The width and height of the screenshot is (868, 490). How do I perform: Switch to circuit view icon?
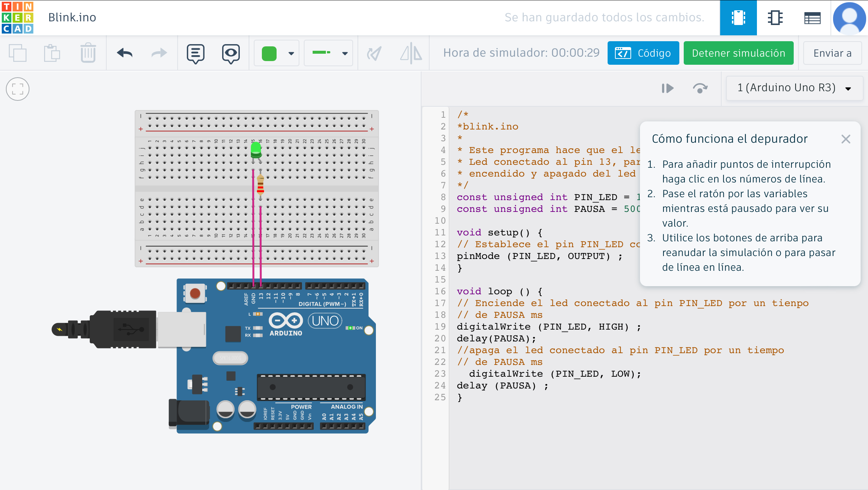tap(738, 18)
